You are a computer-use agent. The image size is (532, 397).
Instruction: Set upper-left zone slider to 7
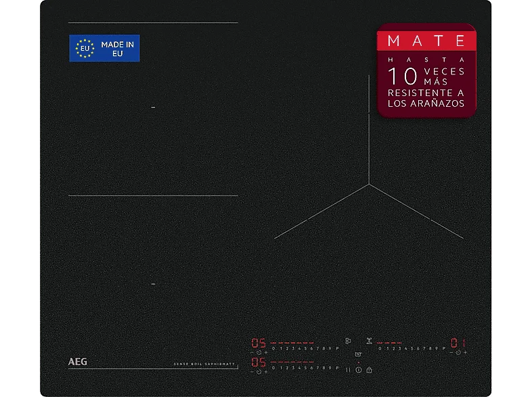coord(317,348)
